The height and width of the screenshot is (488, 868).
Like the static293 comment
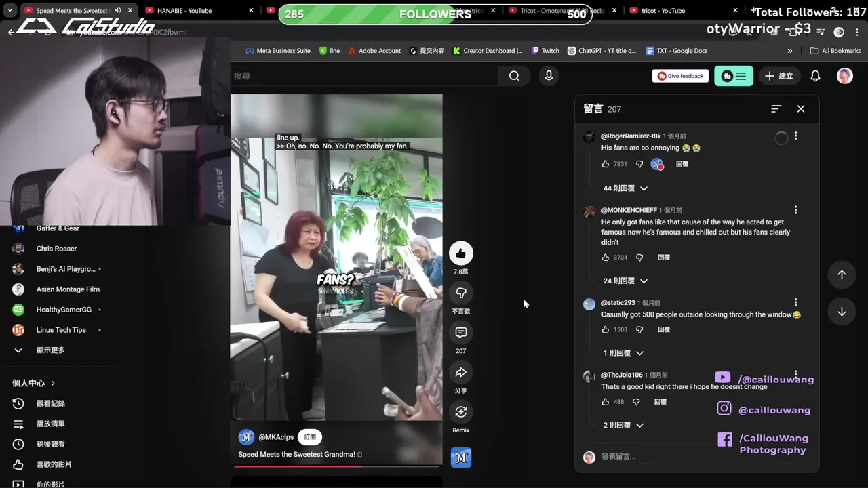coord(606,330)
